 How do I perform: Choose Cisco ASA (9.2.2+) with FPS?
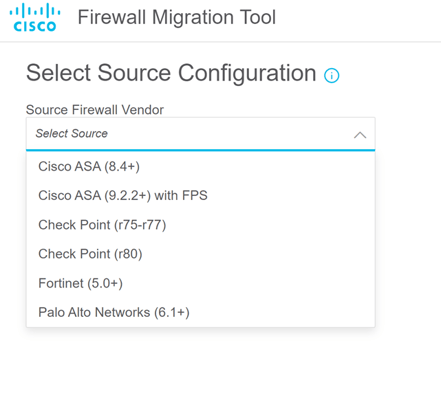[201, 195]
